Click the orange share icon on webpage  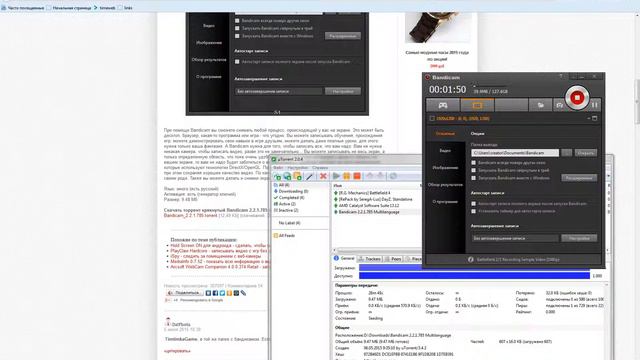click(x=229, y=293)
